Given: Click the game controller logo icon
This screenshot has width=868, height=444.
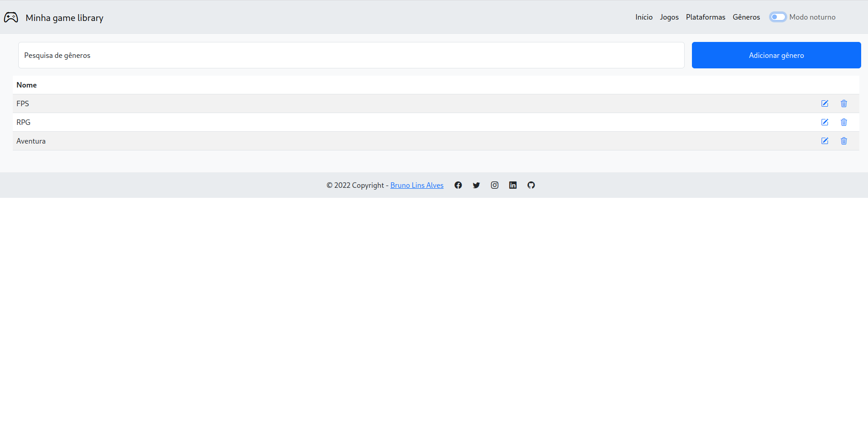Looking at the screenshot, I should click(11, 17).
